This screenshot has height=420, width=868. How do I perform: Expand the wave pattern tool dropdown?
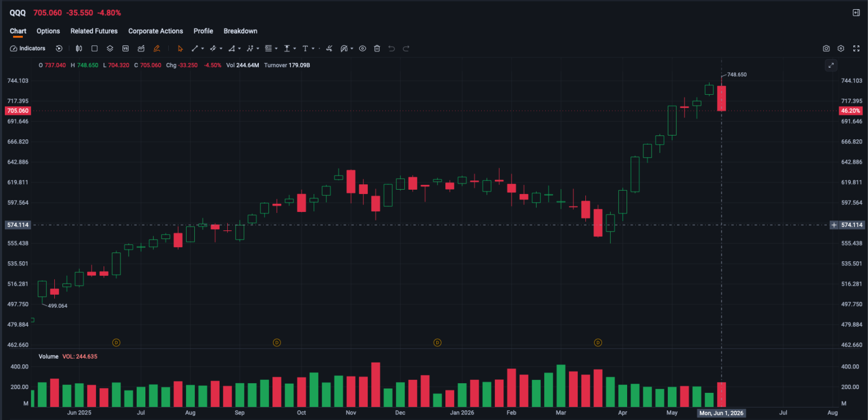pos(258,48)
